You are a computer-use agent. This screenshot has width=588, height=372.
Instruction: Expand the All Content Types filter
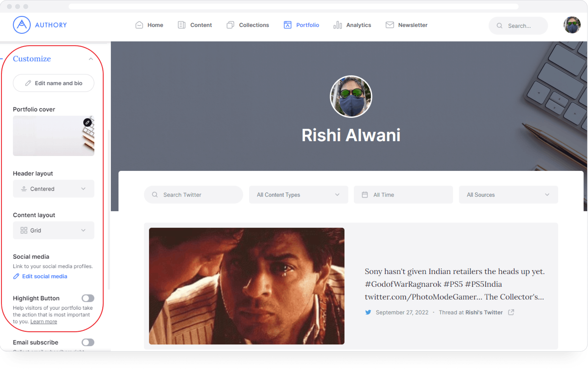pyautogui.click(x=298, y=195)
